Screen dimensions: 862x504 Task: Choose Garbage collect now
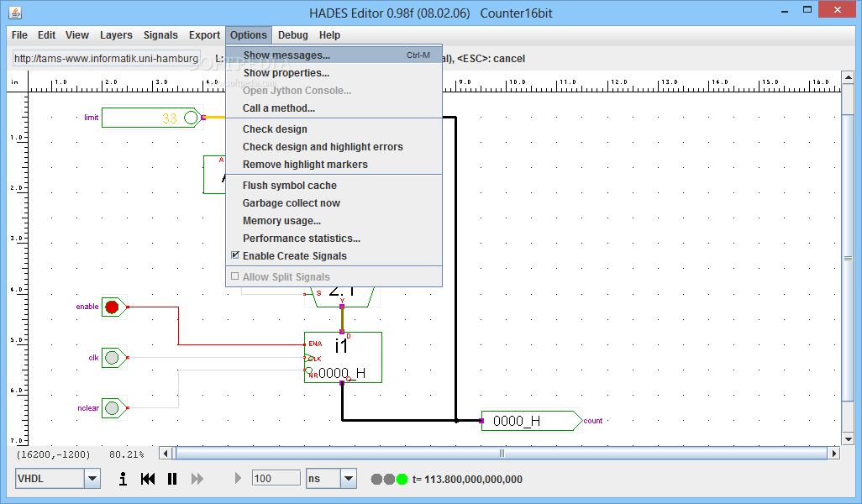(x=334, y=202)
